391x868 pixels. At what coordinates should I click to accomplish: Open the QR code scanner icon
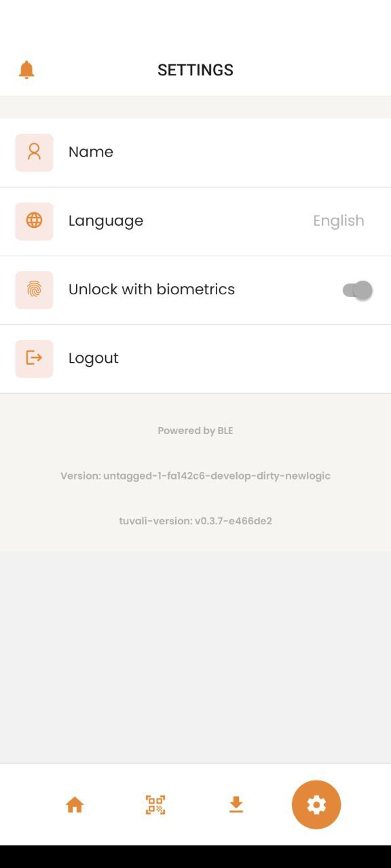pos(155,804)
